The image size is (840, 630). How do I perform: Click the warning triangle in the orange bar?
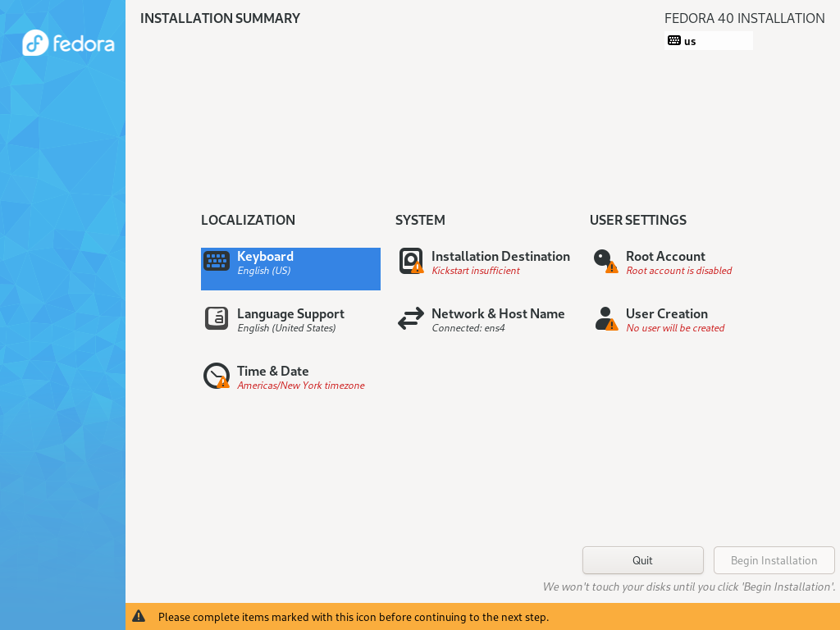click(x=139, y=616)
